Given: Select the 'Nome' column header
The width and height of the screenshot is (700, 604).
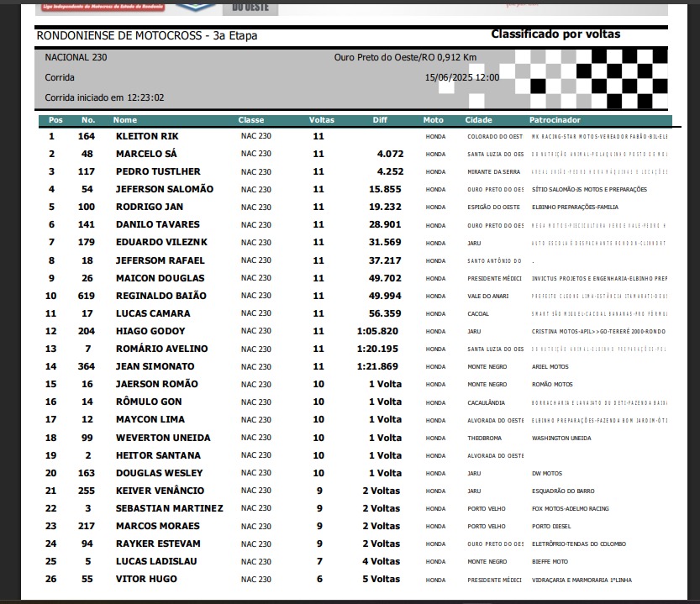Looking at the screenshot, I should pyautogui.click(x=125, y=120).
